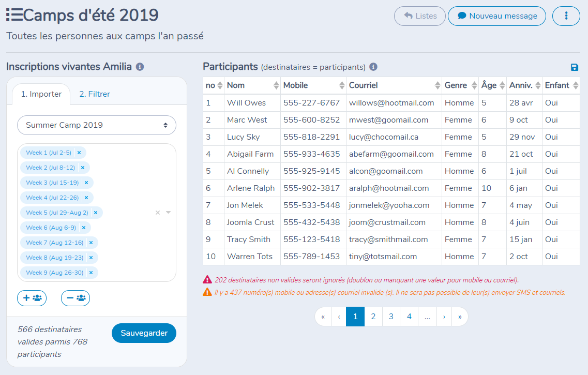The height and width of the screenshot is (375, 588).
Task: Click the Camps d'été 2019 title
Action: click(91, 15)
